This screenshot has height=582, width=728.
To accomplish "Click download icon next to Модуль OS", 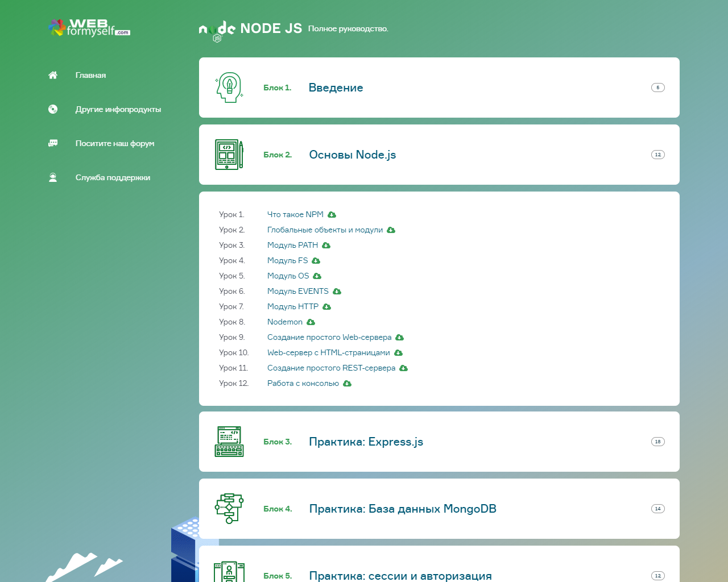I will point(317,276).
